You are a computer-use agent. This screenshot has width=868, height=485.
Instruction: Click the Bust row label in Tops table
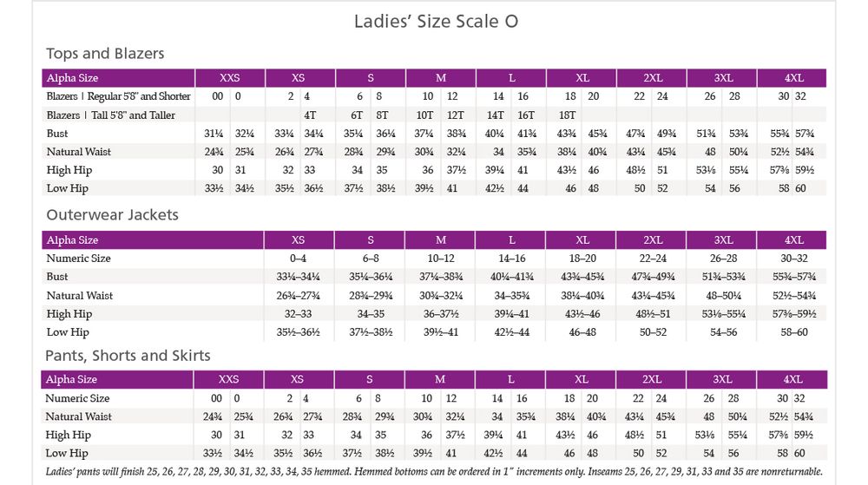[57, 134]
